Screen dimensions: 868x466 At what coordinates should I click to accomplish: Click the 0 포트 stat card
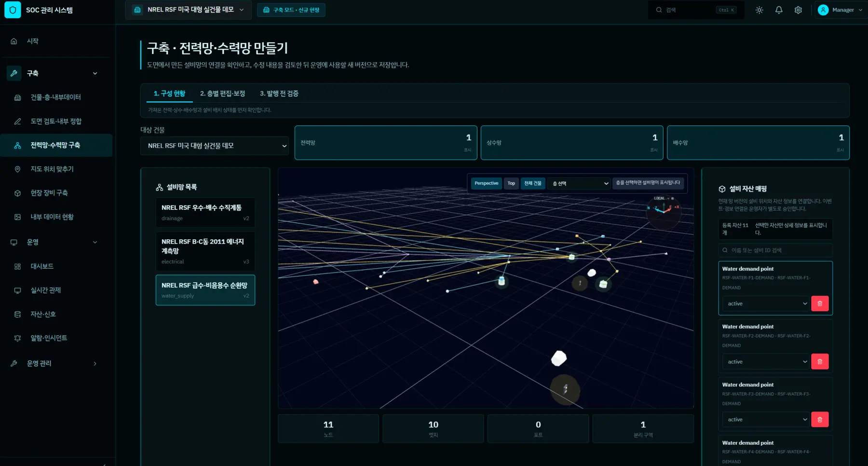coord(538,429)
